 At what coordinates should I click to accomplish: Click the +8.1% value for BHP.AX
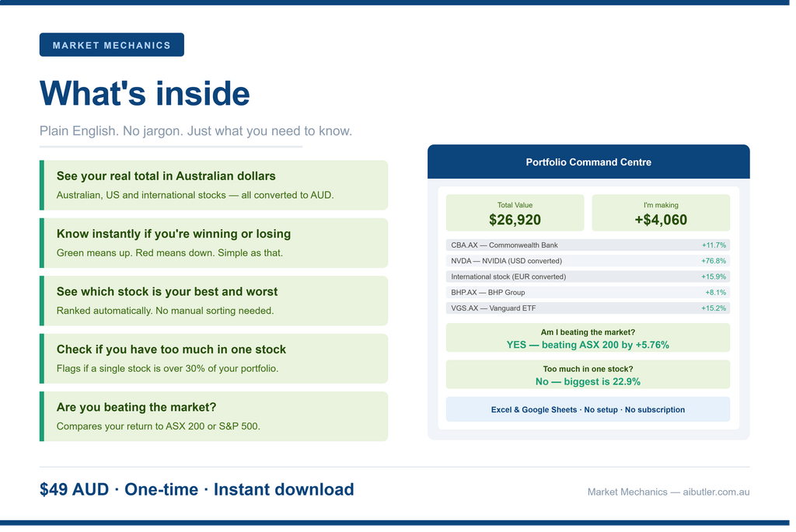point(716,292)
